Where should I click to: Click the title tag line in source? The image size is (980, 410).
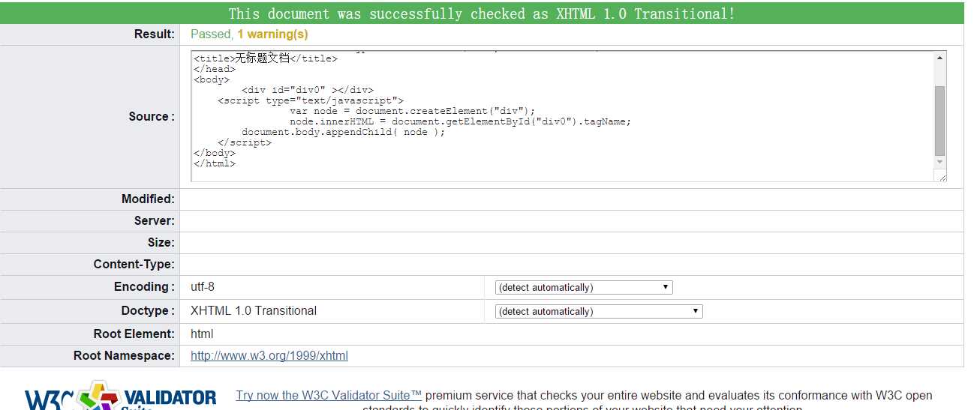pos(266,58)
